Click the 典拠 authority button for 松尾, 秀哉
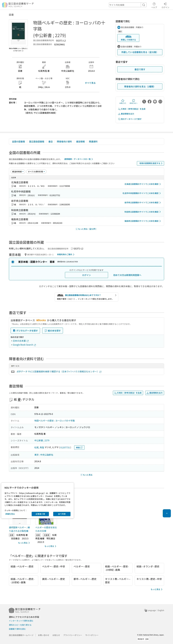The image size is (173, 644). pyautogui.click(x=79, y=447)
